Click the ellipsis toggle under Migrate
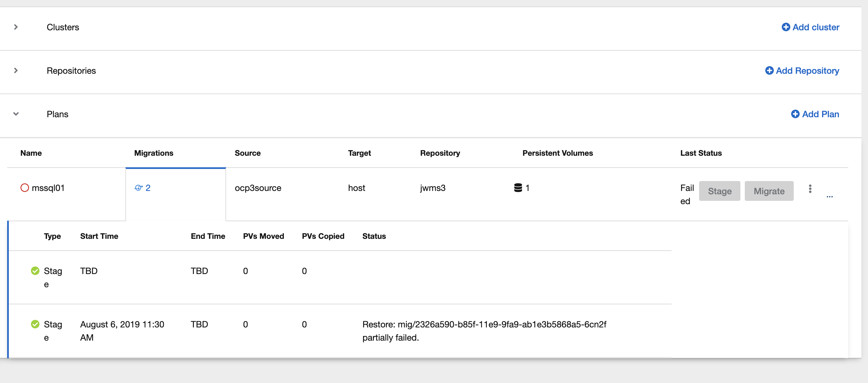The height and width of the screenshot is (383, 868). [830, 197]
